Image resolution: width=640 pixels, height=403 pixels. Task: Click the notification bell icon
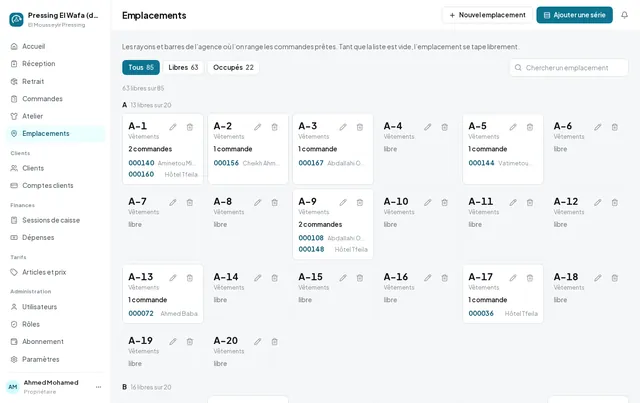click(x=624, y=15)
